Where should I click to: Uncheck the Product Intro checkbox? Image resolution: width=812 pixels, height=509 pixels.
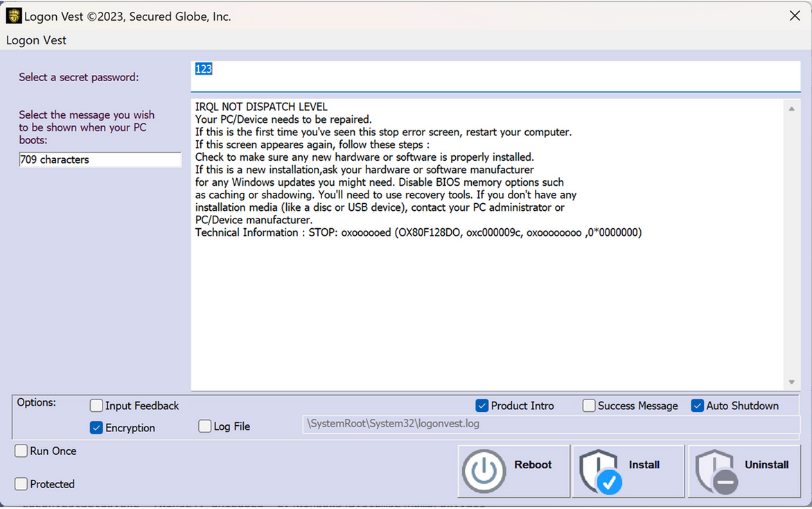pos(482,406)
